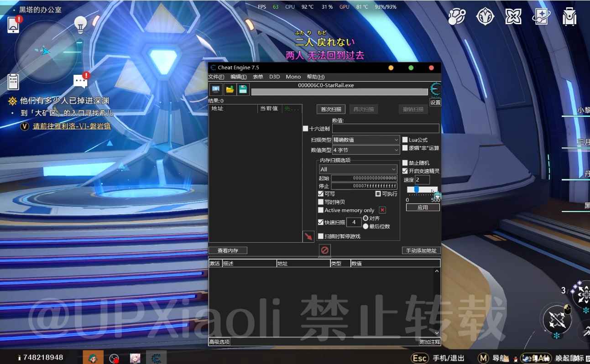Image resolution: width=590 pixels, height=364 pixels.
Task: Toggle the 可执行 executable checkbox
Action: [x=378, y=194]
